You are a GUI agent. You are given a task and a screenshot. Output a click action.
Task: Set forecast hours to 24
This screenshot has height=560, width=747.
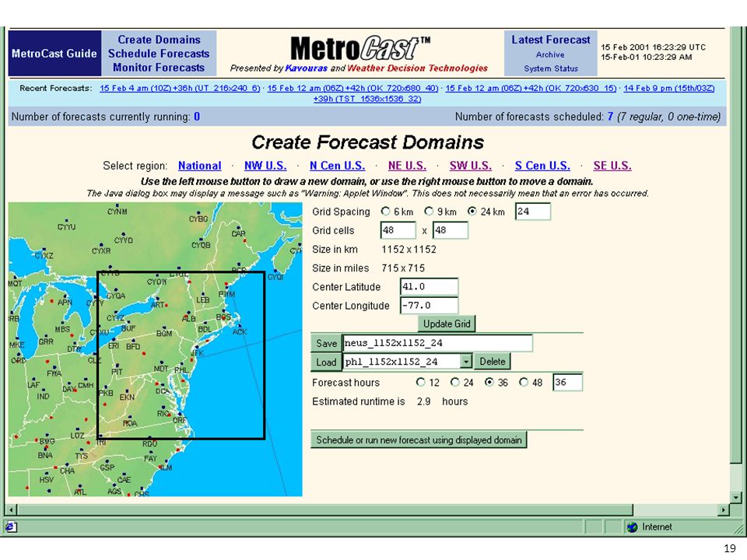[455, 383]
